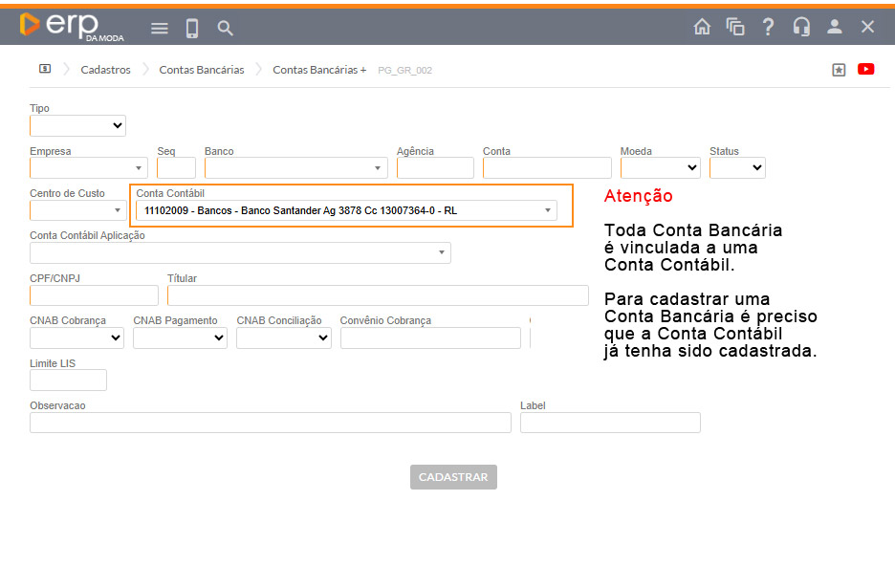
Task: Open the YouTube video icon
Action: 866,69
